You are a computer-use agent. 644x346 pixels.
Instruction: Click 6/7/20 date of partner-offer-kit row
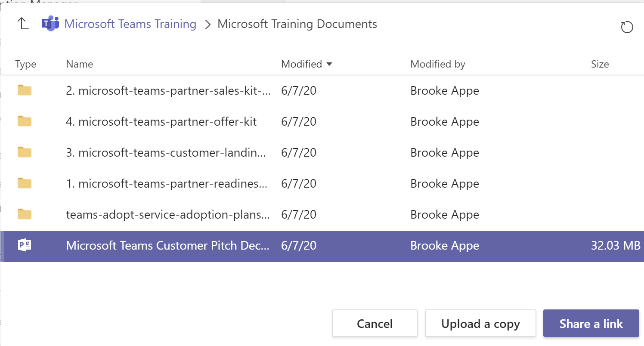pyautogui.click(x=299, y=122)
